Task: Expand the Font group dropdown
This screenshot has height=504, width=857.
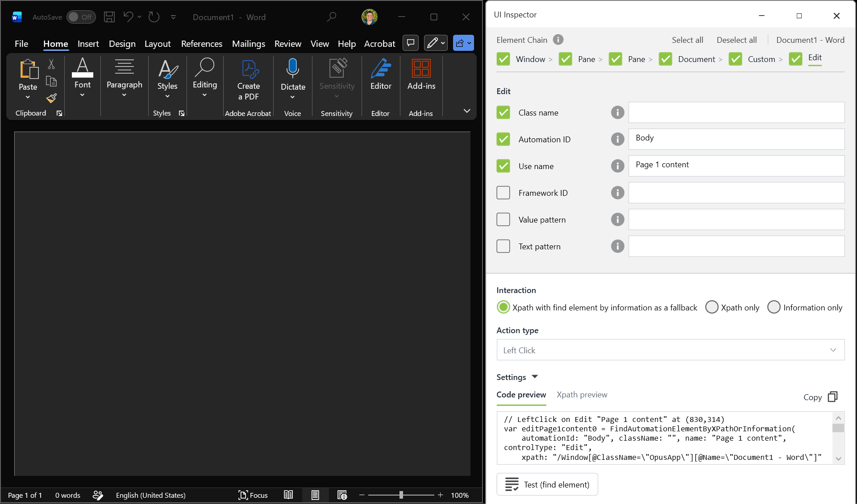Action: tap(82, 95)
